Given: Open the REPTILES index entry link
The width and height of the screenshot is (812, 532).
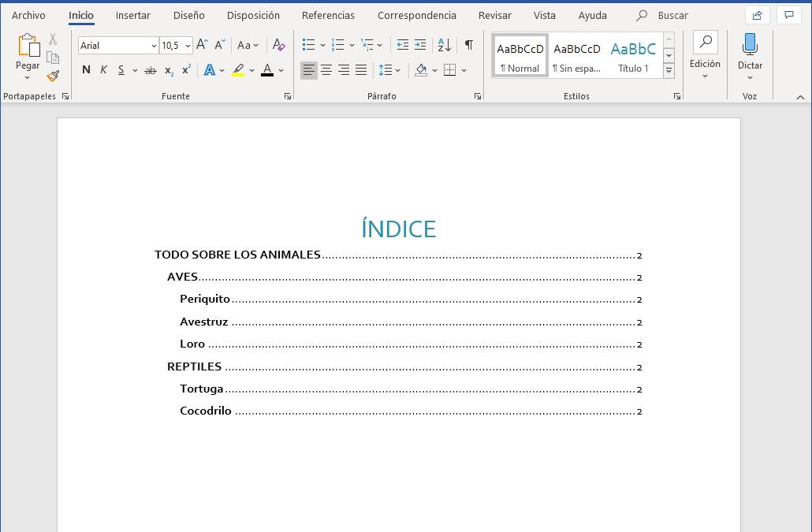Looking at the screenshot, I should pos(194,366).
